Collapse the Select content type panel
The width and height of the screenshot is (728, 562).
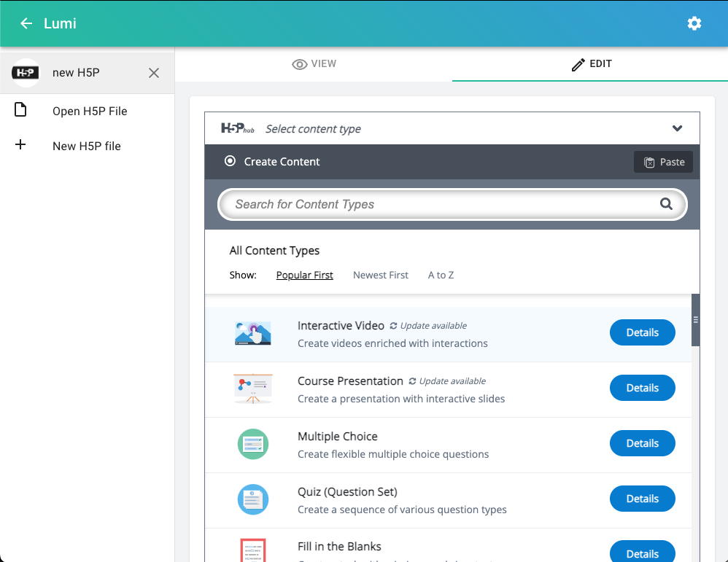(677, 128)
